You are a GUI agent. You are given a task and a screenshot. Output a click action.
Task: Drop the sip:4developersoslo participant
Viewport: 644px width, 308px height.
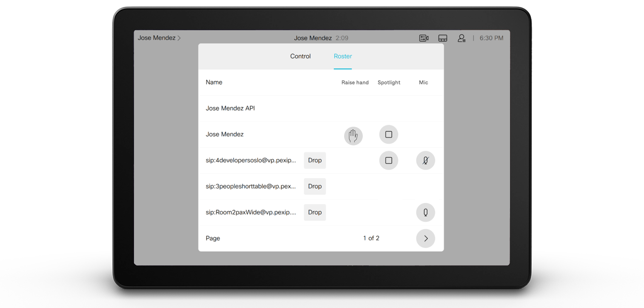click(x=315, y=160)
